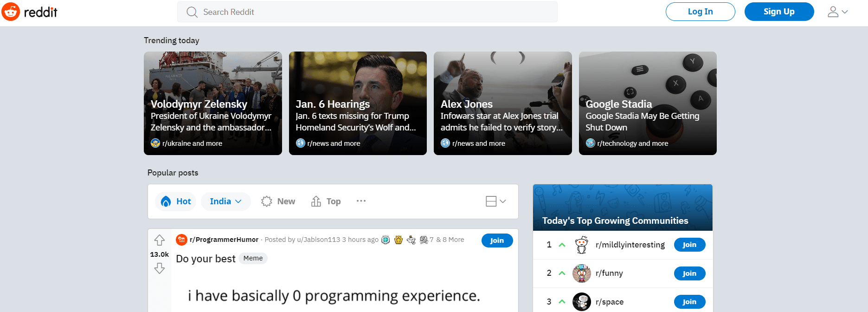
Task: Downvote the Do your best post
Action: coord(160,268)
